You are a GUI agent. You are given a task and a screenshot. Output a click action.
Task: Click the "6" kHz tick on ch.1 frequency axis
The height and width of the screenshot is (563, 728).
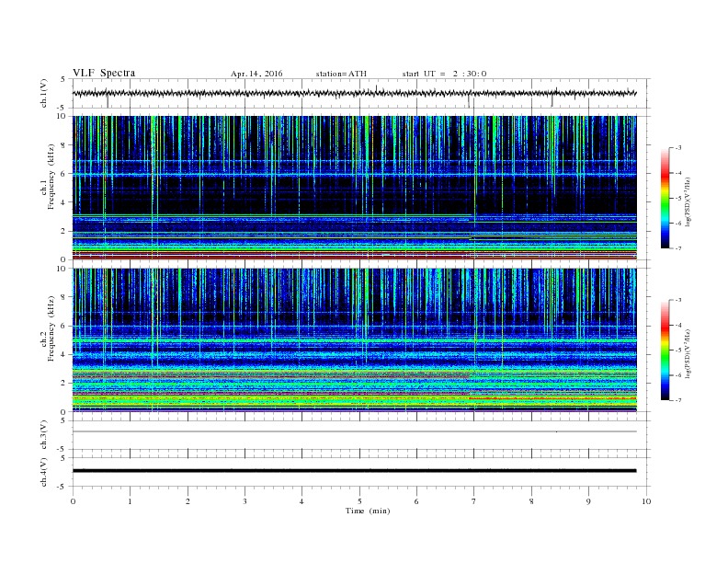(63, 173)
